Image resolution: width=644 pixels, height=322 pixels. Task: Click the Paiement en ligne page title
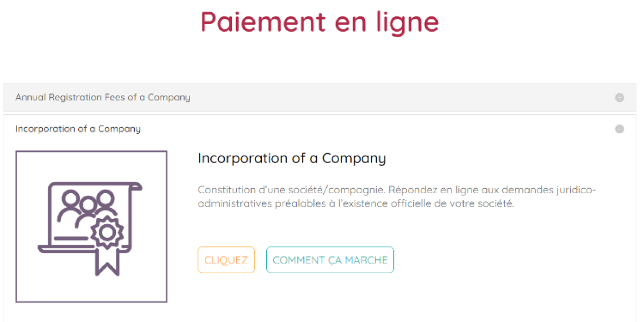pyautogui.click(x=320, y=22)
